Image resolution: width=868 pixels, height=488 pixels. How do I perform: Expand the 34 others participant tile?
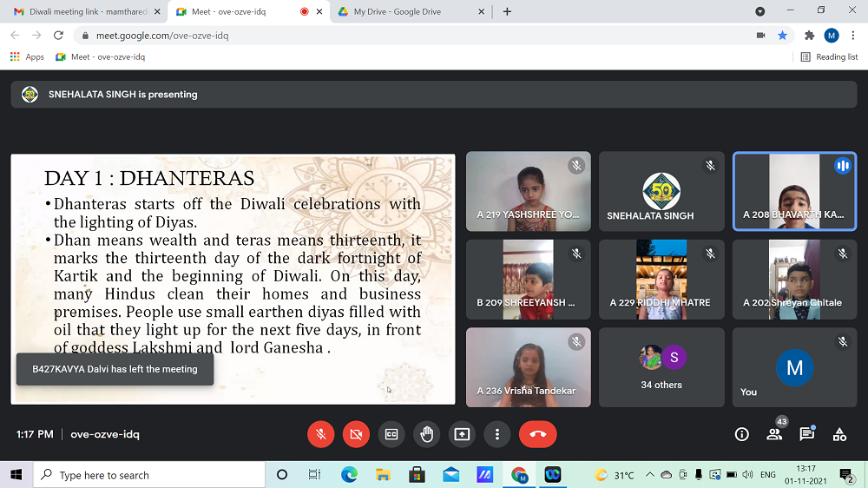tap(661, 366)
